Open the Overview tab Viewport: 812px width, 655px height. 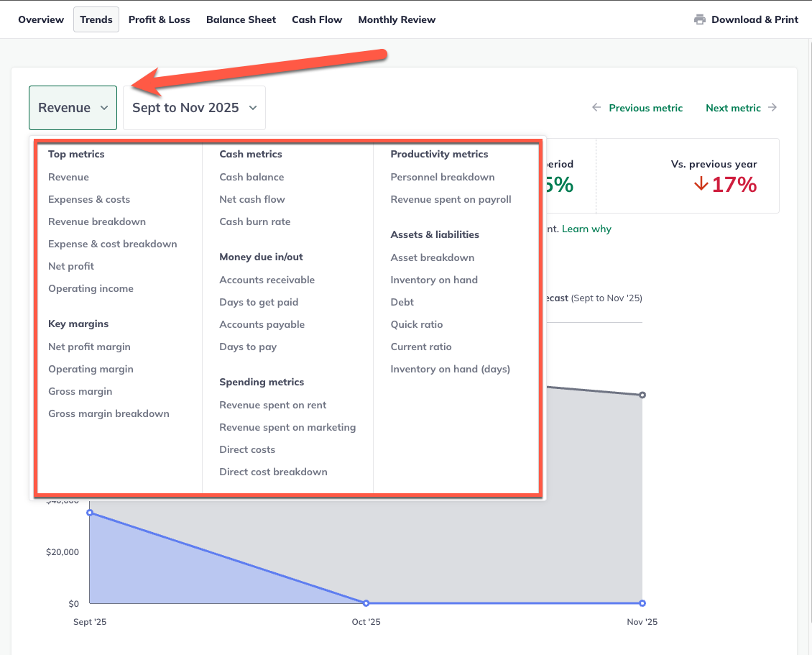pos(40,19)
